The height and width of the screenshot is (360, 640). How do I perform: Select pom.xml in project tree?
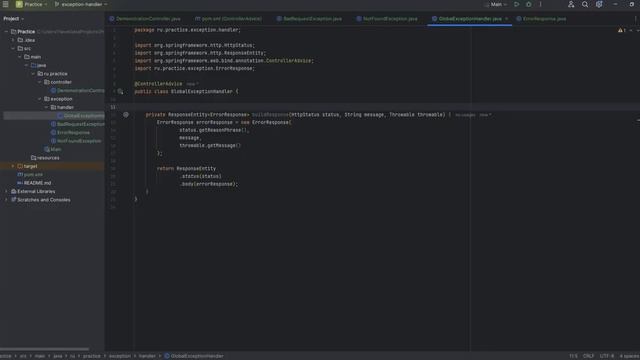30,174
